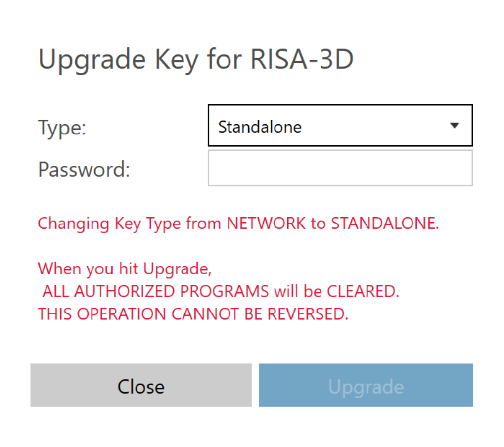
Task: Click the "Type:" field label
Action: [x=62, y=128]
